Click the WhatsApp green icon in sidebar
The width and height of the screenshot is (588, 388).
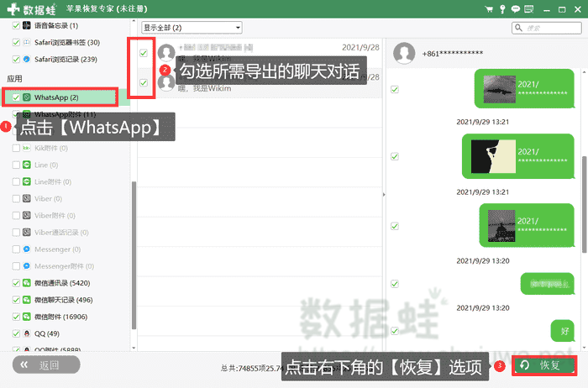click(27, 97)
